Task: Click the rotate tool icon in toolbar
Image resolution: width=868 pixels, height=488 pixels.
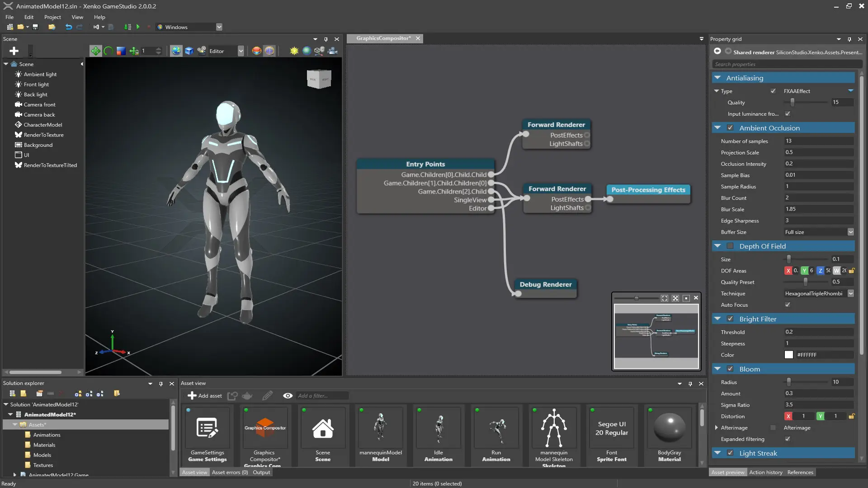Action: click(107, 50)
